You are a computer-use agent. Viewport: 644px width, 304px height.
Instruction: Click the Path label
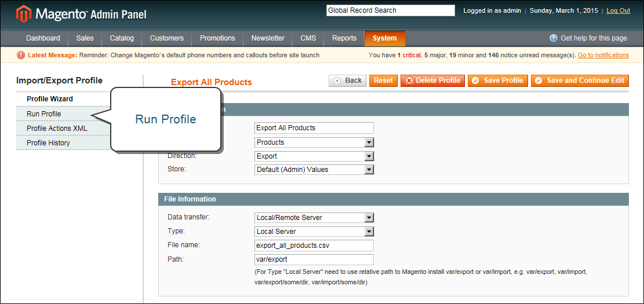(176, 259)
